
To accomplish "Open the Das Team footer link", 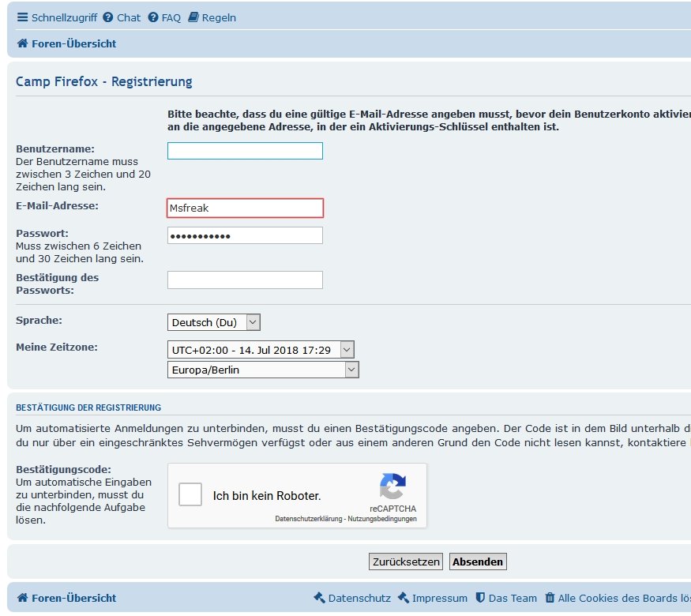I will (513, 598).
